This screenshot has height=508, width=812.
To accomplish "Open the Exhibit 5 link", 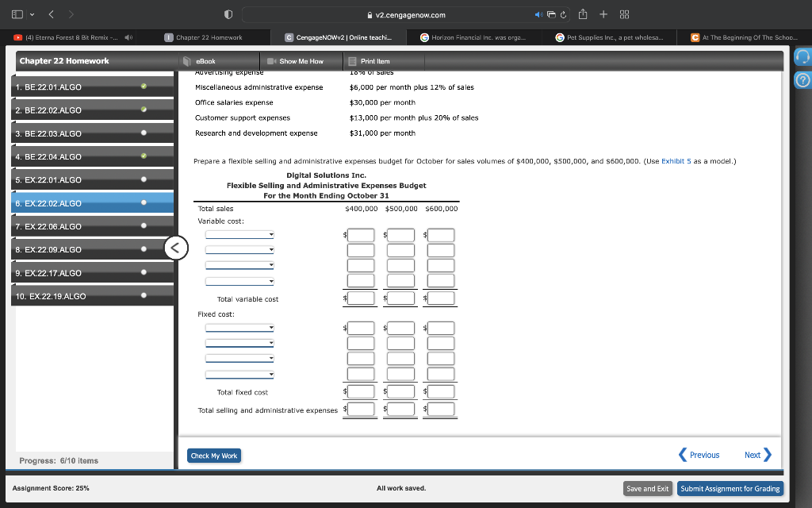I will point(676,161).
